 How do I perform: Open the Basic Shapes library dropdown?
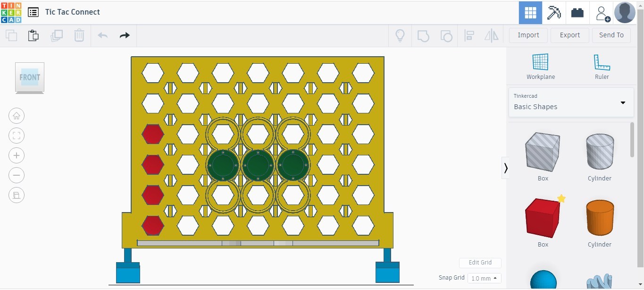(x=571, y=102)
